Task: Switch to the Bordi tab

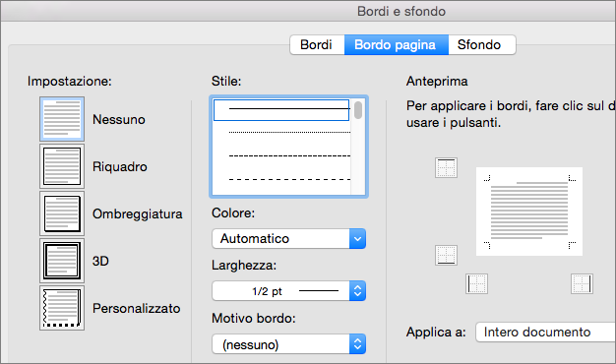Action: point(317,45)
